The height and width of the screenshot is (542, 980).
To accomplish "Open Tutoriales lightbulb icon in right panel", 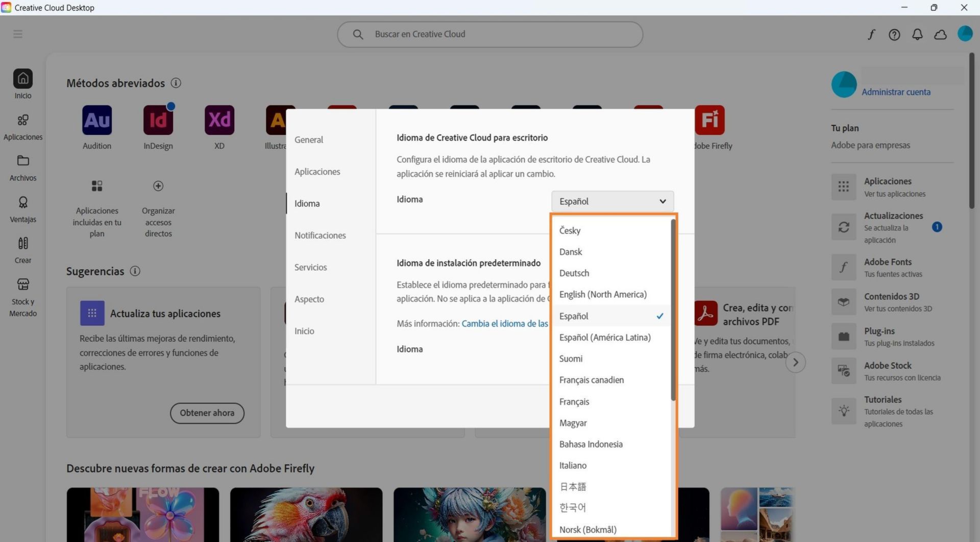I will (x=844, y=411).
